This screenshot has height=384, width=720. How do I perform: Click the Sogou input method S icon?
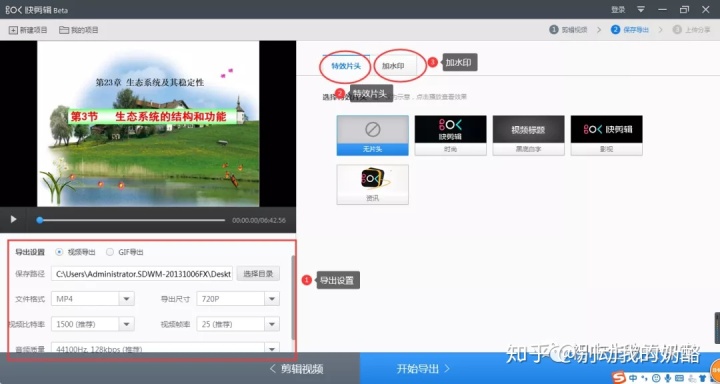point(619,378)
